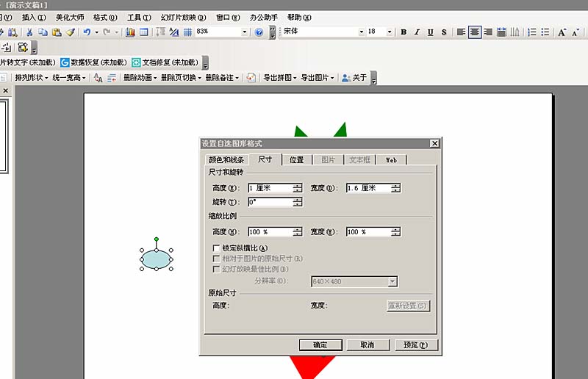588x379 pixels.
Task: Switch to 颜色和线条 tab
Action: click(x=226, y=159)
